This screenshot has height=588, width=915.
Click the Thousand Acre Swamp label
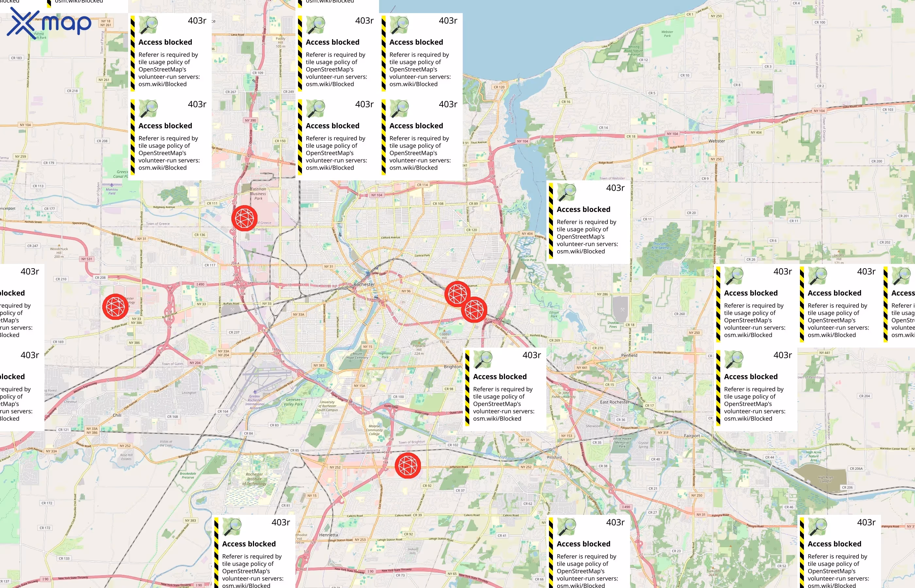(660, 246)
